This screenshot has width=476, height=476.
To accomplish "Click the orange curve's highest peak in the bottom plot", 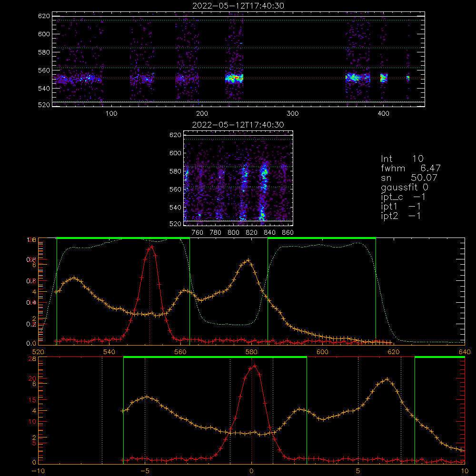I will 387,379.
